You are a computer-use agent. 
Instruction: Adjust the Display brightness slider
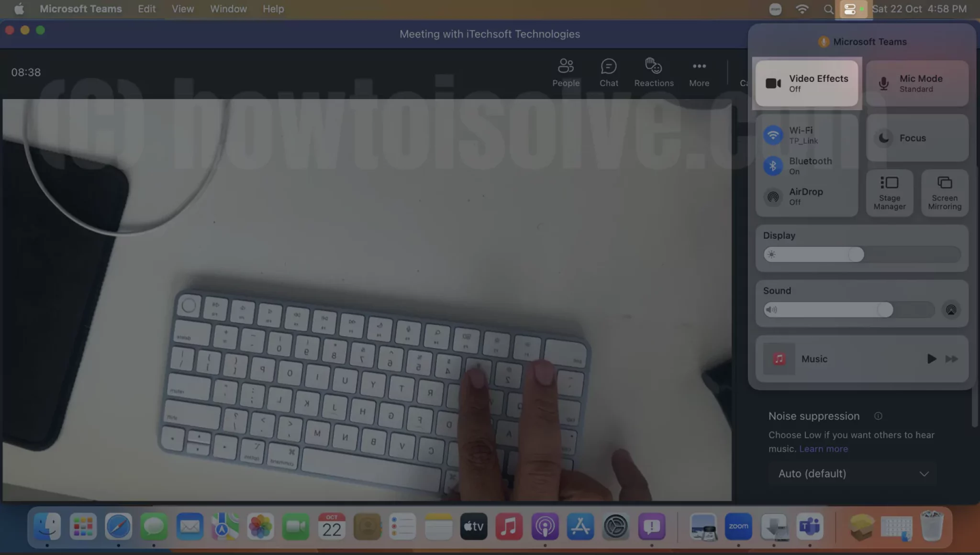coord(861,255)
